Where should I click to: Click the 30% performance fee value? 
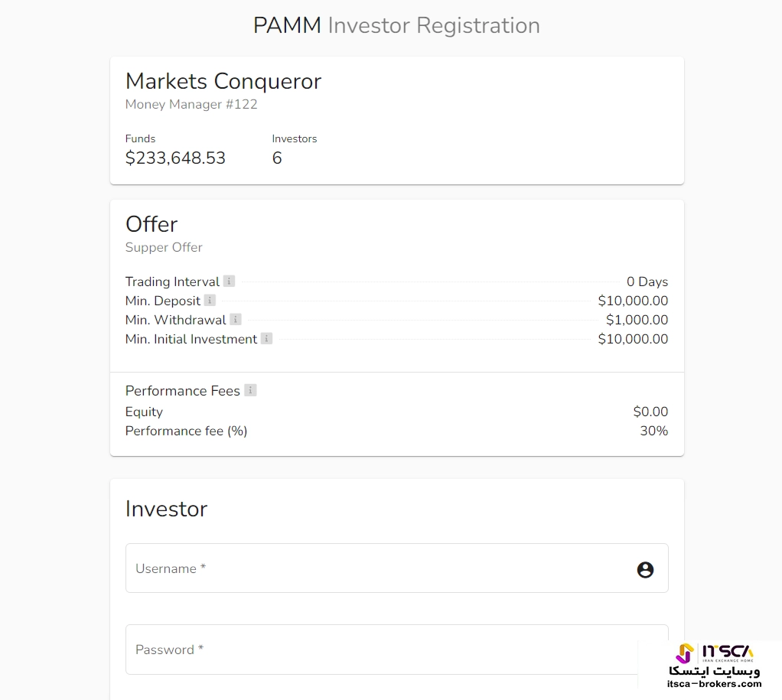pos(653,431)
